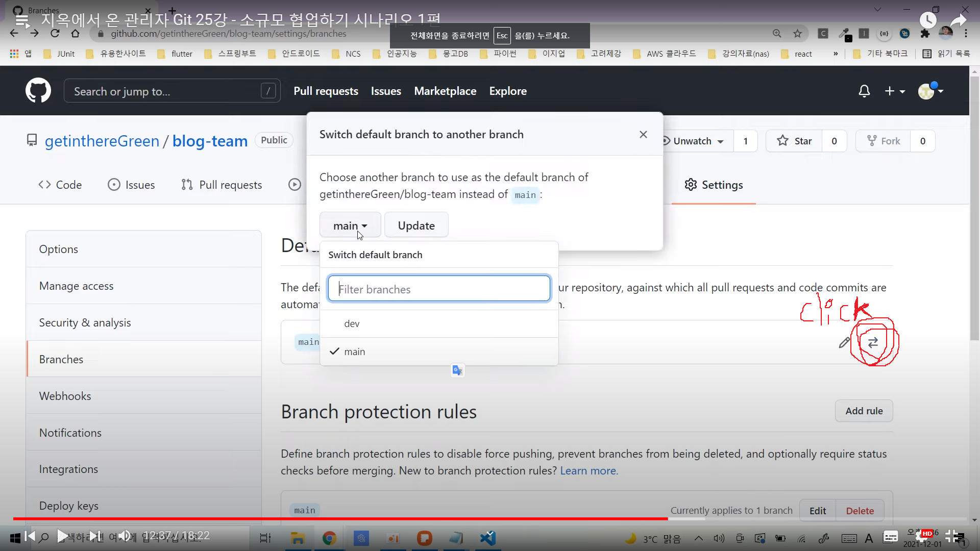
Task: Select the checked main branch option
Action: click(x=354, y=352)
